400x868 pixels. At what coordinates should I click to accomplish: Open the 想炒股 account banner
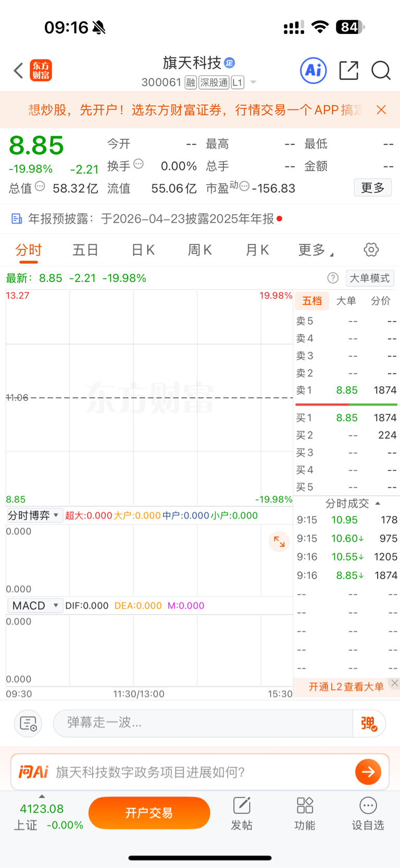click(x=195, y=110)
